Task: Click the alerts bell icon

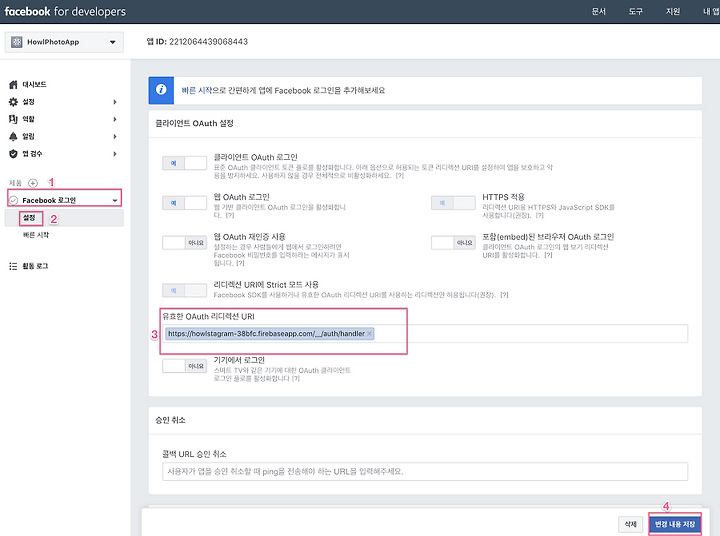Action: click(x=13, y=136)
